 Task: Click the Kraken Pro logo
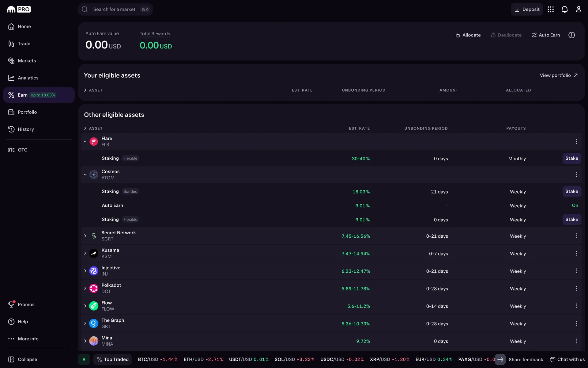pos(19,10)
